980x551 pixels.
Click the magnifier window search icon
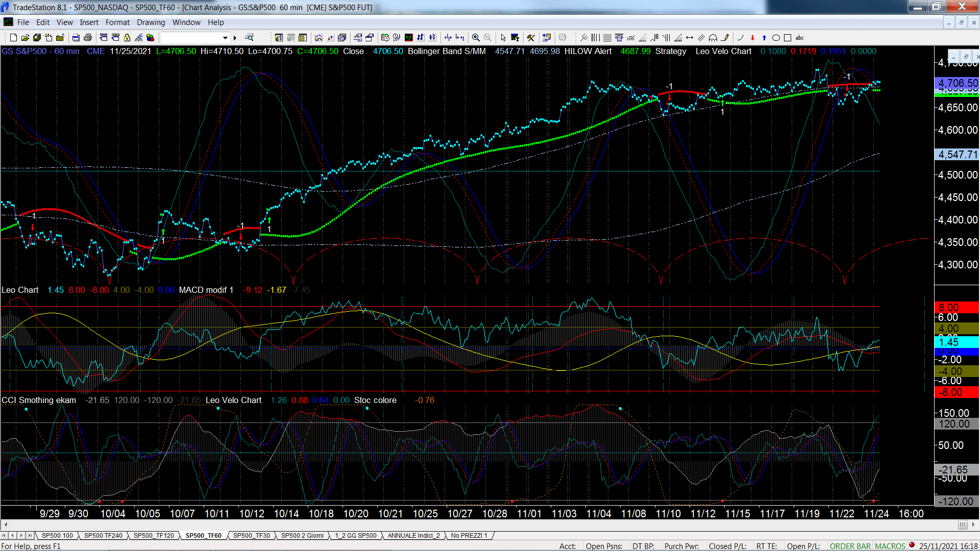pos(249,38)
